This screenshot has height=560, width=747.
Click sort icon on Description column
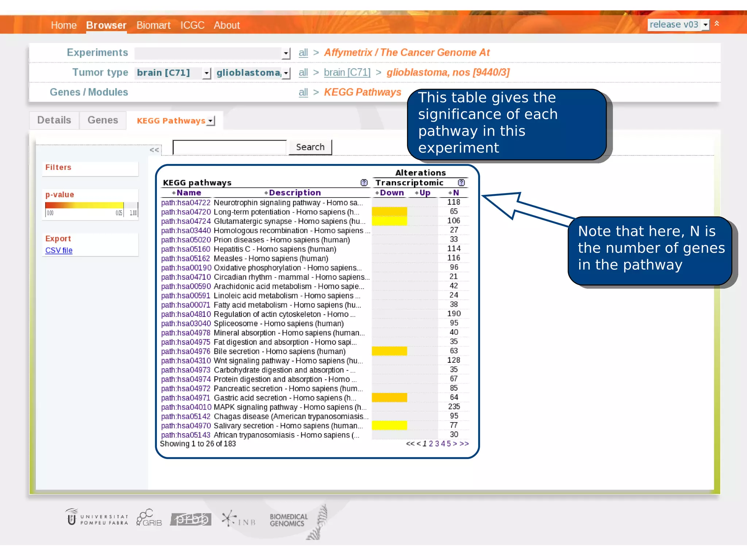(266, 193)
